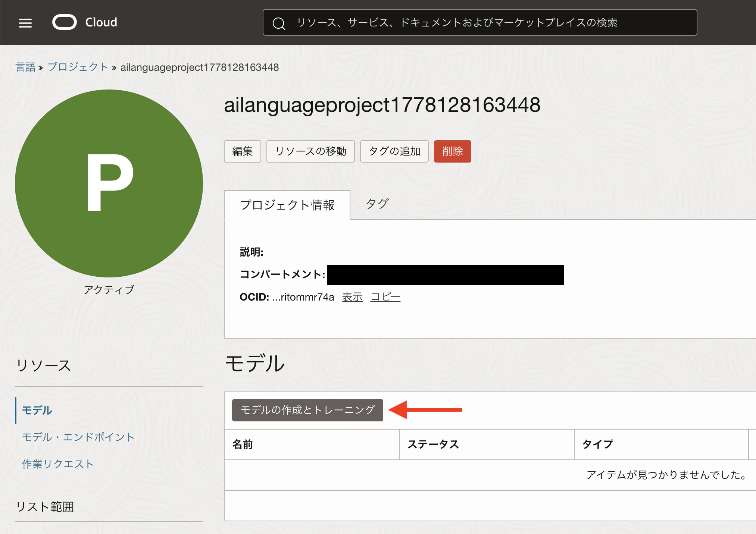756x534 pixels.
Task: Click the 説明 label
Action: click(252, 252)
